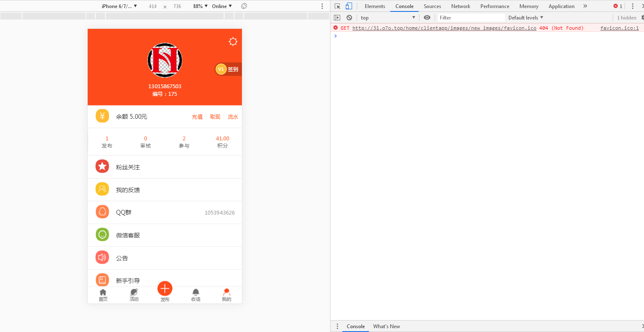This screenshot has height=332, width=644.
Task: Open the 首页 home tab icon
Action: point(103,292)
